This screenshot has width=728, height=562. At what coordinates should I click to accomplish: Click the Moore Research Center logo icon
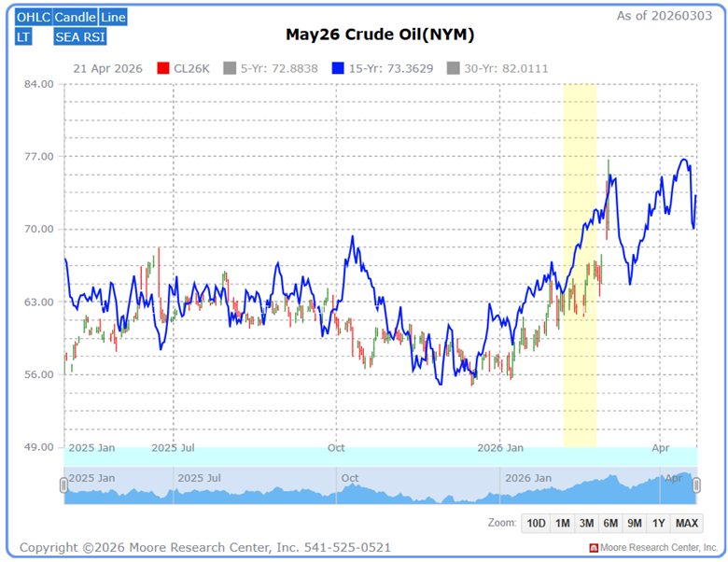click(594, 548)
